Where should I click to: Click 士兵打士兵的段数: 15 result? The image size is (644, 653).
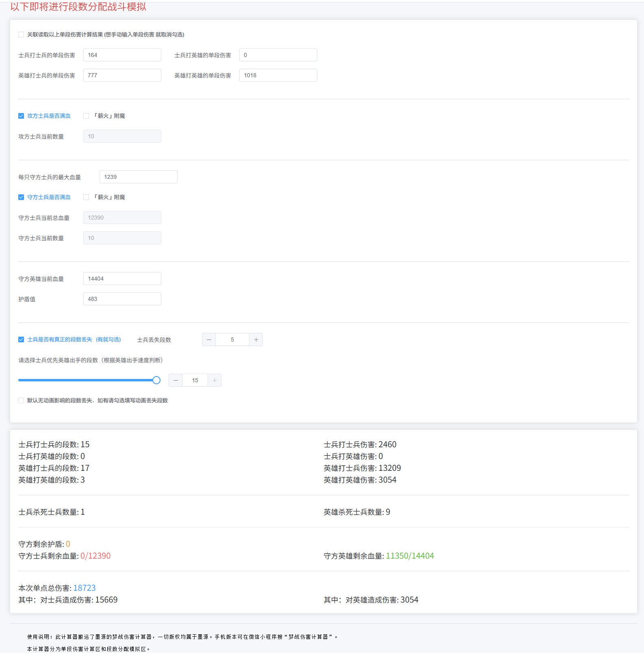coord(54,444)
